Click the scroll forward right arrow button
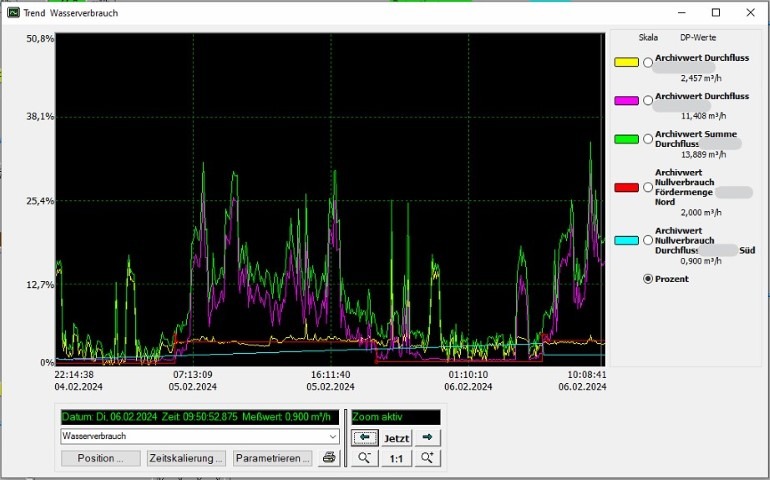770x480 pixels. coord(427,437)
